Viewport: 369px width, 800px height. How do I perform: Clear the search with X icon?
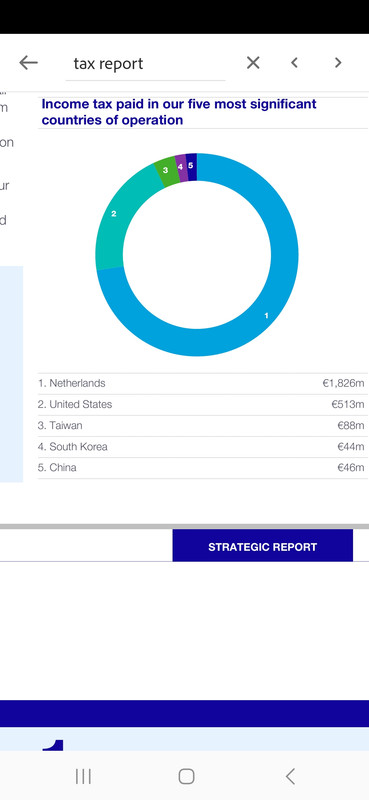coord(253,63)
